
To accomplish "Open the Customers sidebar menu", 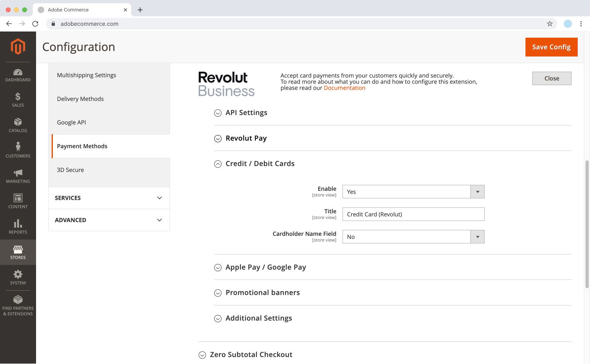I will (x=18, y=151).
